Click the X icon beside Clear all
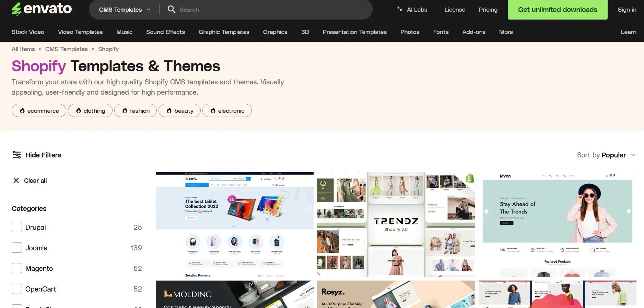Screen dimensions: 644x308 click(x=16, y=180)
